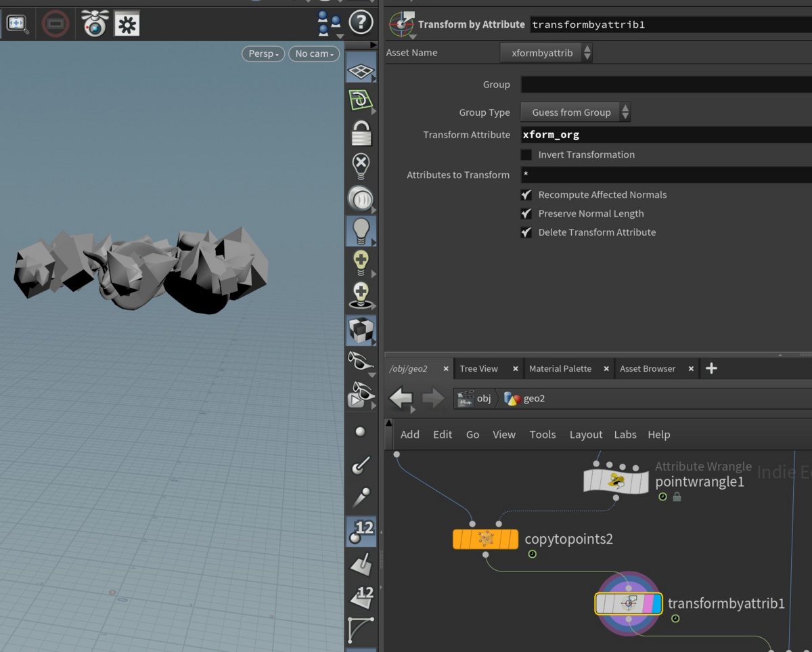Select the orange copytopoints2 node
This screenshot has width=812, height=652.
point(485,539)
